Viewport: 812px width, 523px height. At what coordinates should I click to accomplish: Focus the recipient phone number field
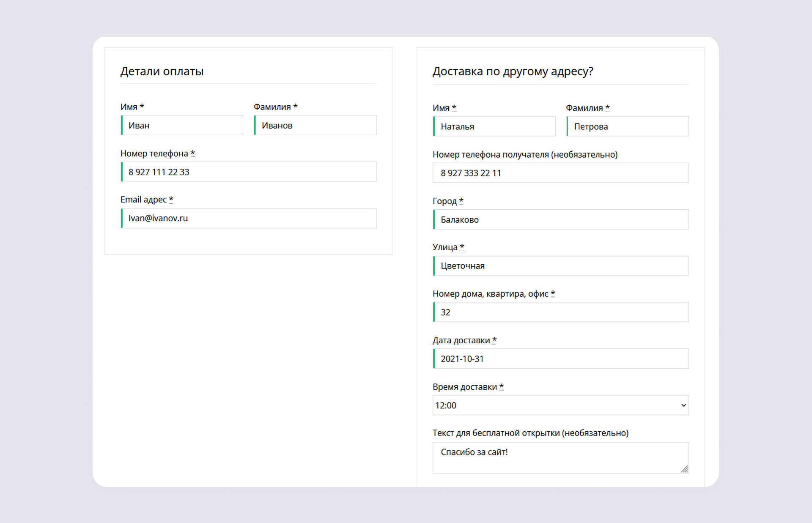[560, 173]
